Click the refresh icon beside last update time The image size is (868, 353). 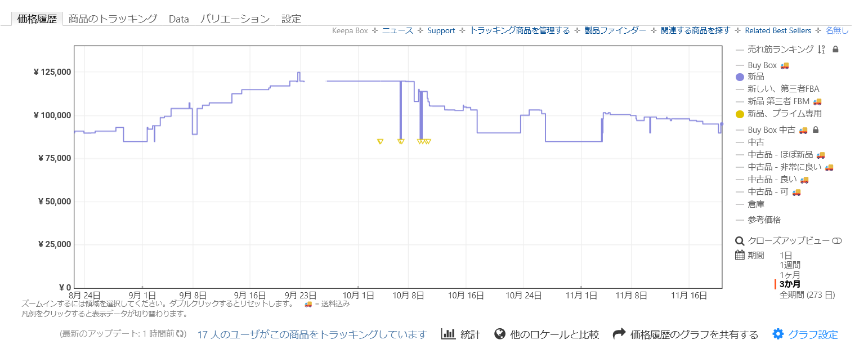pos(181,334)
